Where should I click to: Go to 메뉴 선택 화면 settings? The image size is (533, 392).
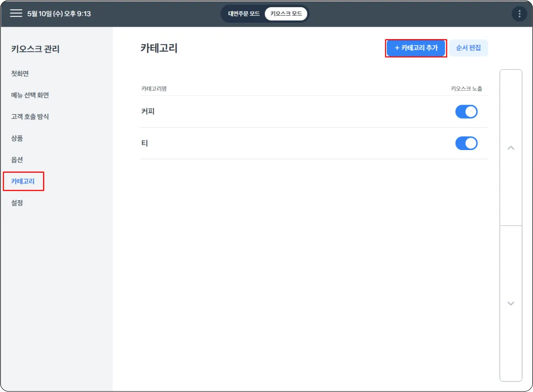(30, 95)
